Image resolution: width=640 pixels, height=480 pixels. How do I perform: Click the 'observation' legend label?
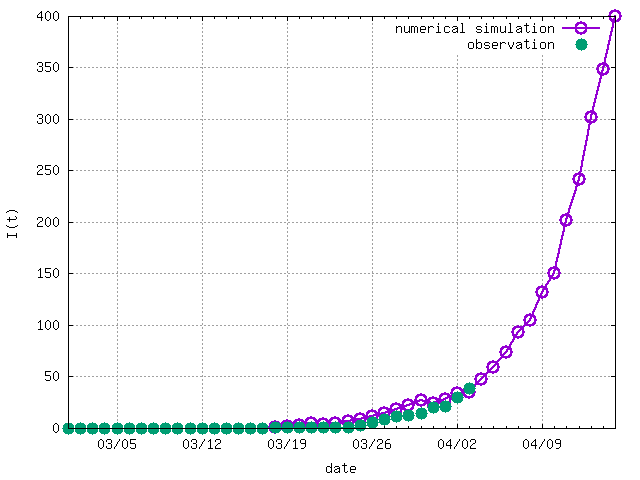(x=511, y=44)
